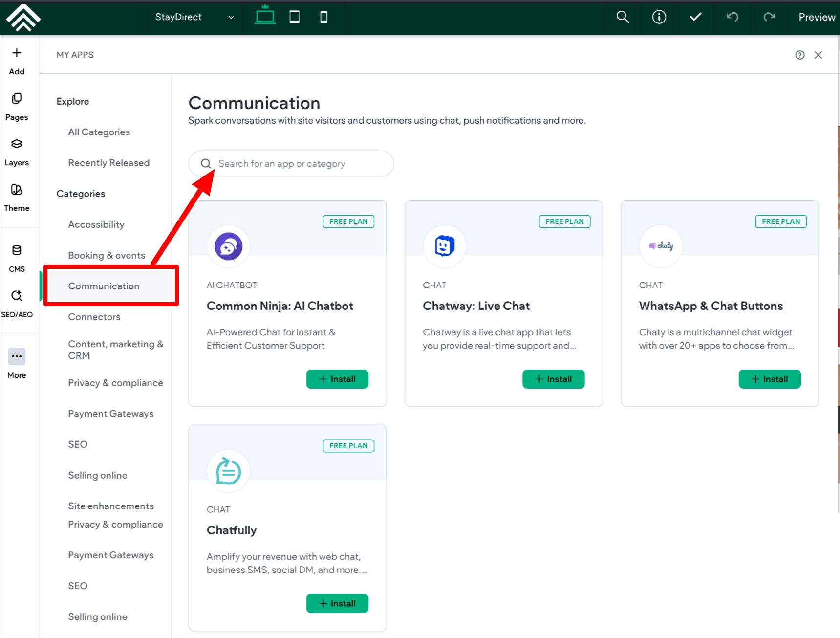Select Content, marketing & CRM category
The height and width of the screenshot is (638, 840).
coord(116,350)
